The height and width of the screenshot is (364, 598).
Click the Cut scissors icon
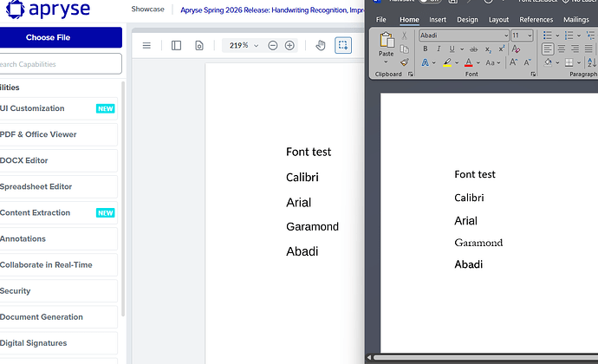click(x=404, y=36)
